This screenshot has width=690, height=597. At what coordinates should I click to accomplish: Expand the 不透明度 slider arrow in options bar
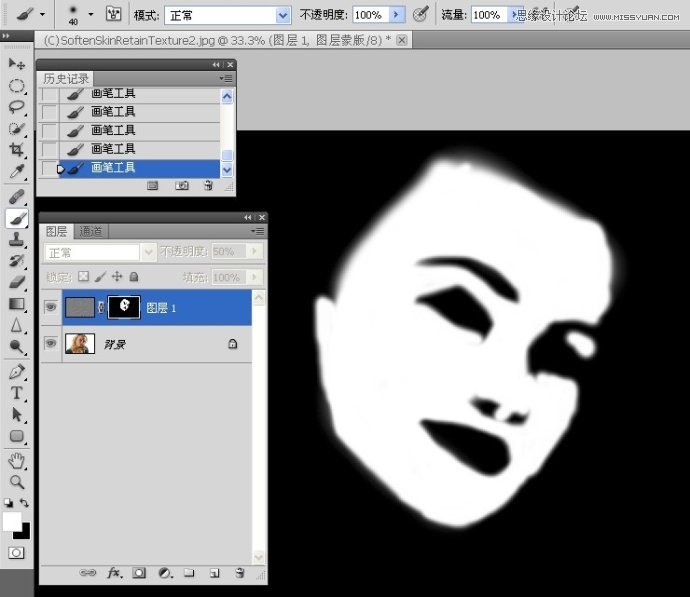point(397,15)
